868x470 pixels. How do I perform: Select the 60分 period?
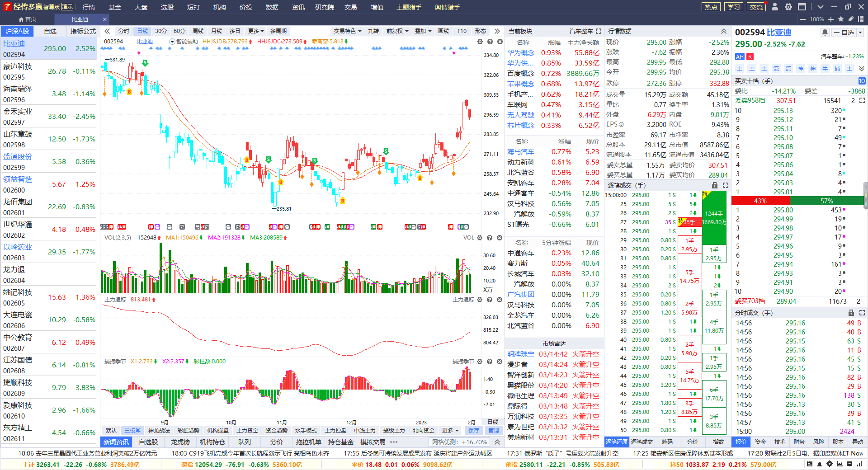[x=179, y=31]
